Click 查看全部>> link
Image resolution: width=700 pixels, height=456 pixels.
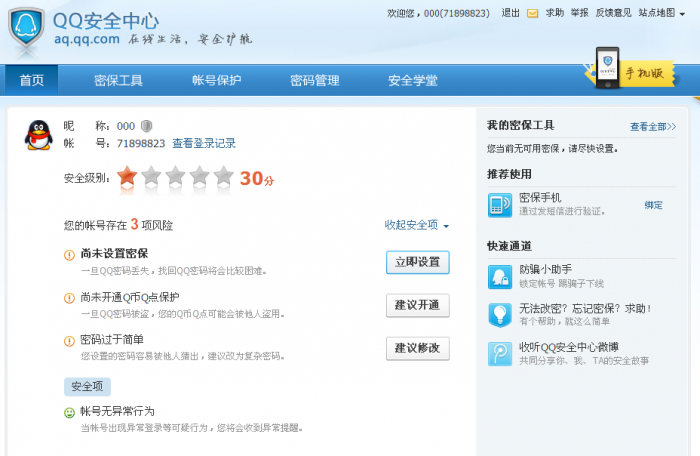653,127
